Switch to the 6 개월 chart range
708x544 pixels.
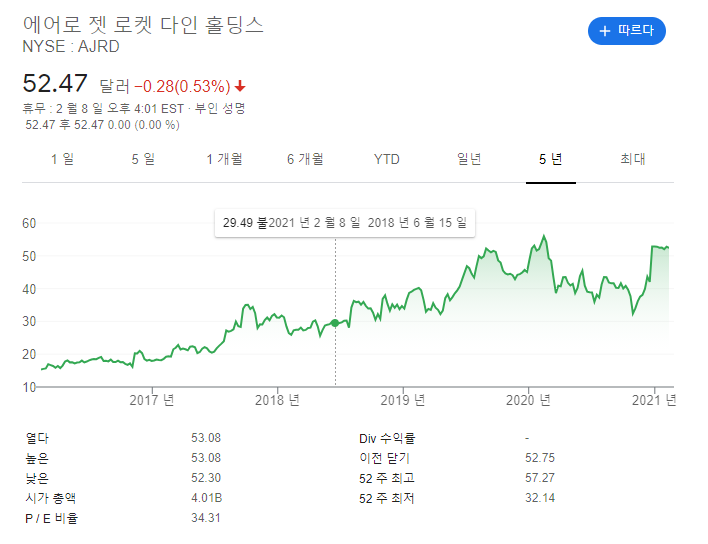coord(305,159)
